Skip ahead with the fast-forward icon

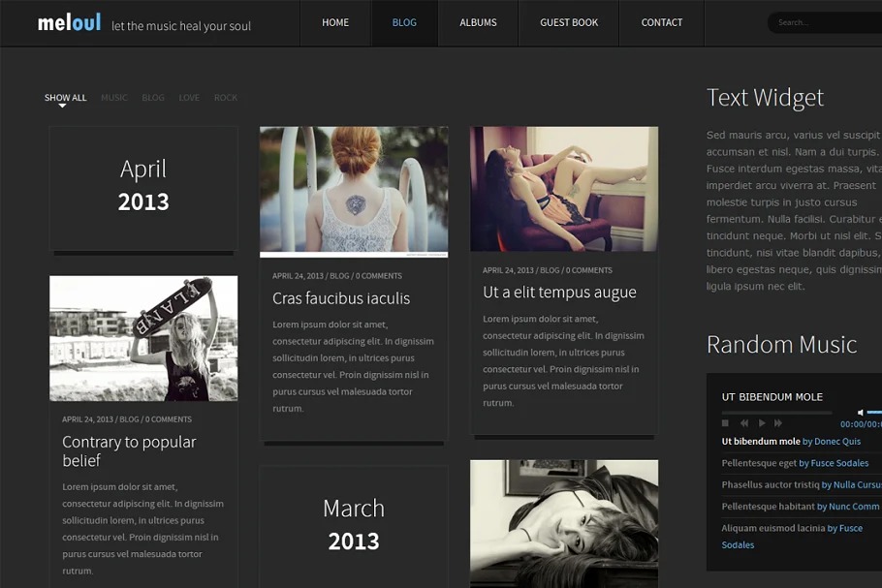coord(778,423)
